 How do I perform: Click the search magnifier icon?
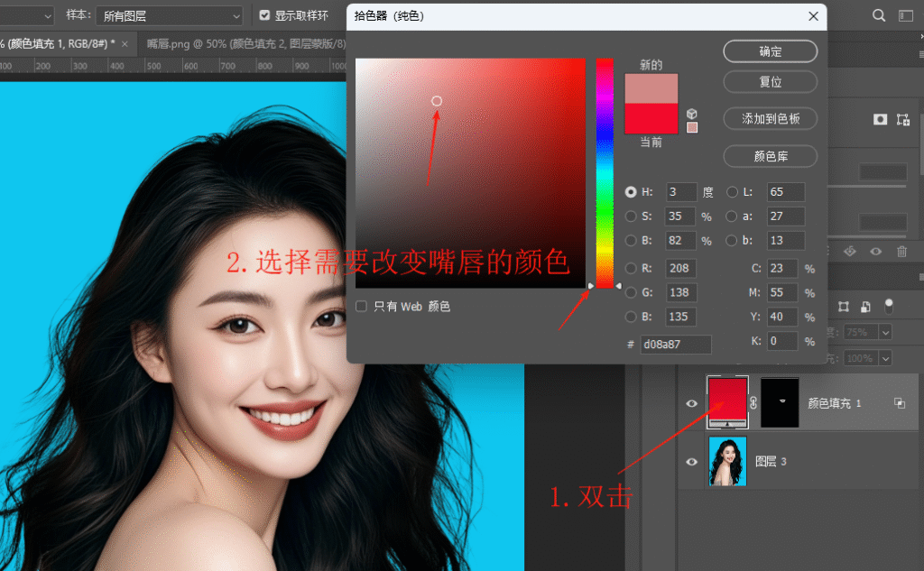click(x=879, y=15)
